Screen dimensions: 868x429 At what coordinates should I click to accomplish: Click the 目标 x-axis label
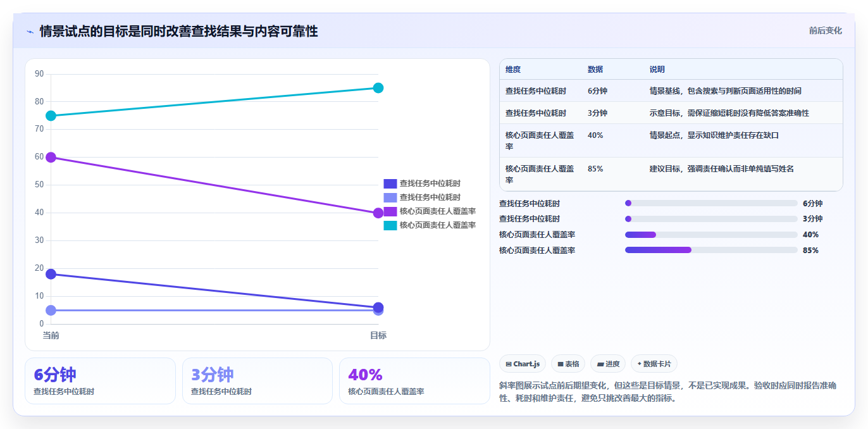[x=378, y=335]
